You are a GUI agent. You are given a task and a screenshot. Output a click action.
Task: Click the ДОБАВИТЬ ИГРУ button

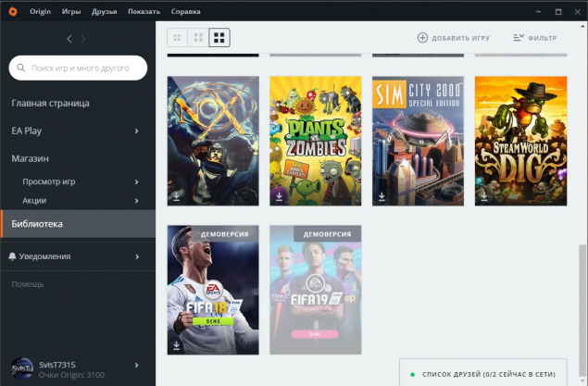(454, 38)
